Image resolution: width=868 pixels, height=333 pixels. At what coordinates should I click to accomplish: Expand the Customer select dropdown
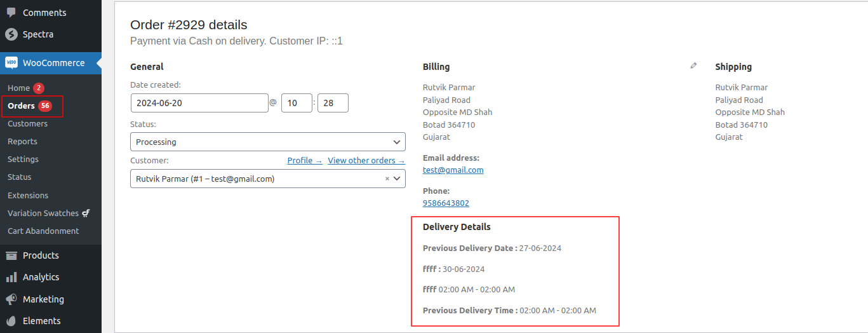point(268,179)
